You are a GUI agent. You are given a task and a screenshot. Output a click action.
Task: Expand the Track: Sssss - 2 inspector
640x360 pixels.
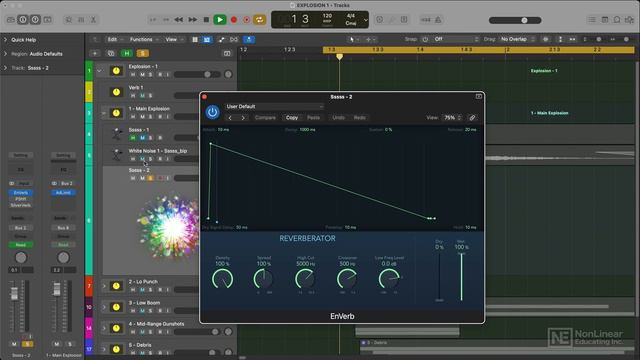5,68
